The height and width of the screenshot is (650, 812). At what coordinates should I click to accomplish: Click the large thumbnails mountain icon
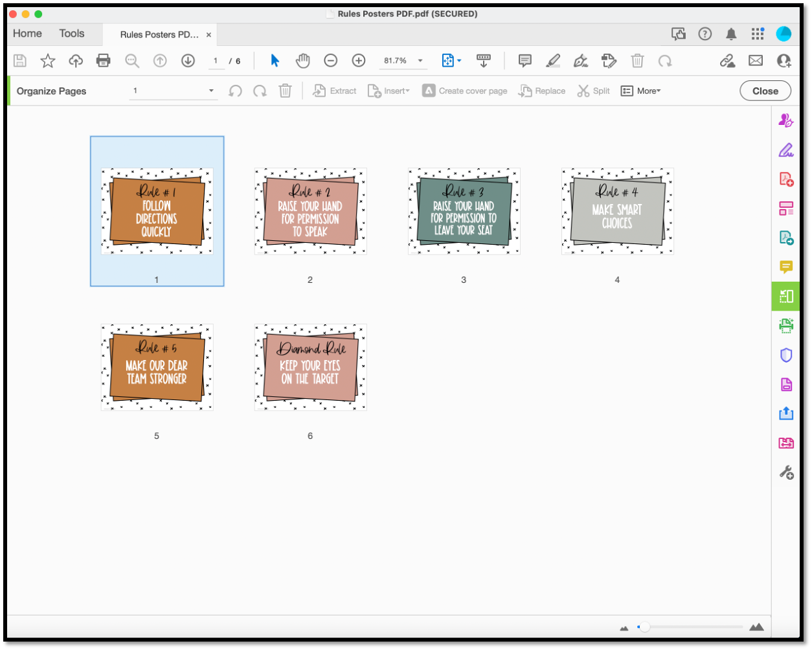756,627
